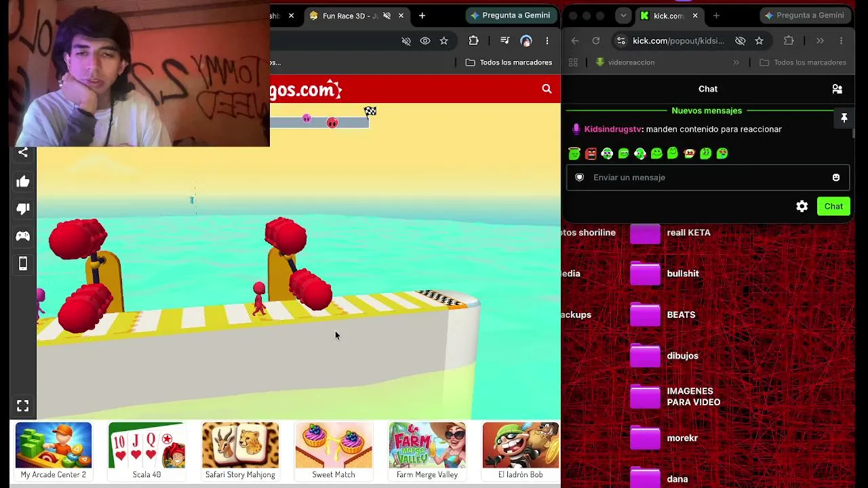Close the kick.com tab
The width and height of the screenshot is (868, 488).
(694, 16)
